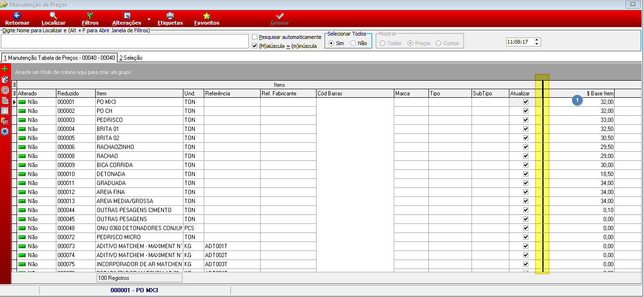
Task: Click the column chooser icon beside Alterado header
Action: (x=14, y=93)
